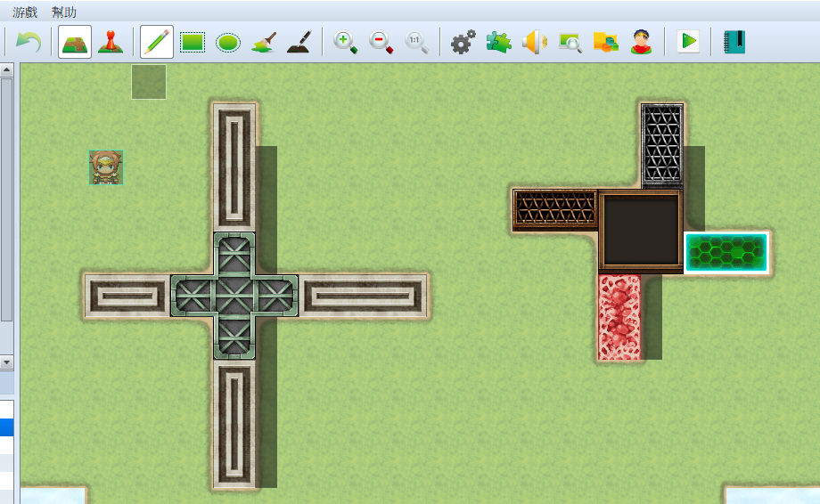820x504 pixels.
Task: Zoom in on the map
Action: click(x=345, y=42)
